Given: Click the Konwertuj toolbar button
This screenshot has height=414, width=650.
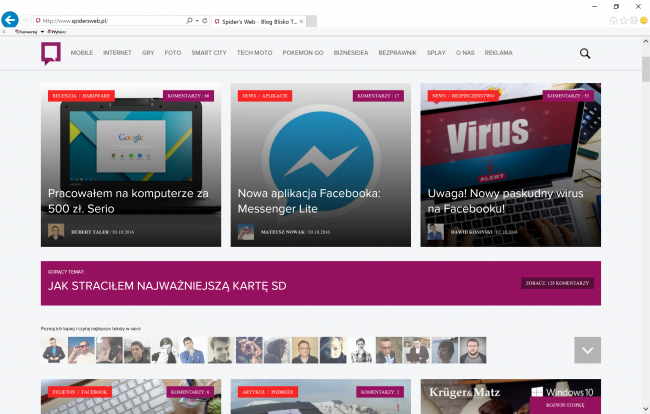Looking at the screenshot, I should (26, 31).
